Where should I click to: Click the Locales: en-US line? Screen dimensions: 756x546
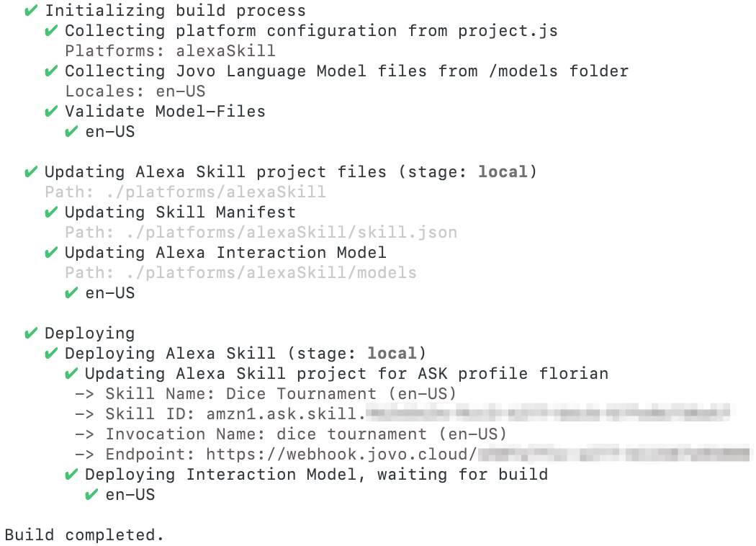coord(135,91)
